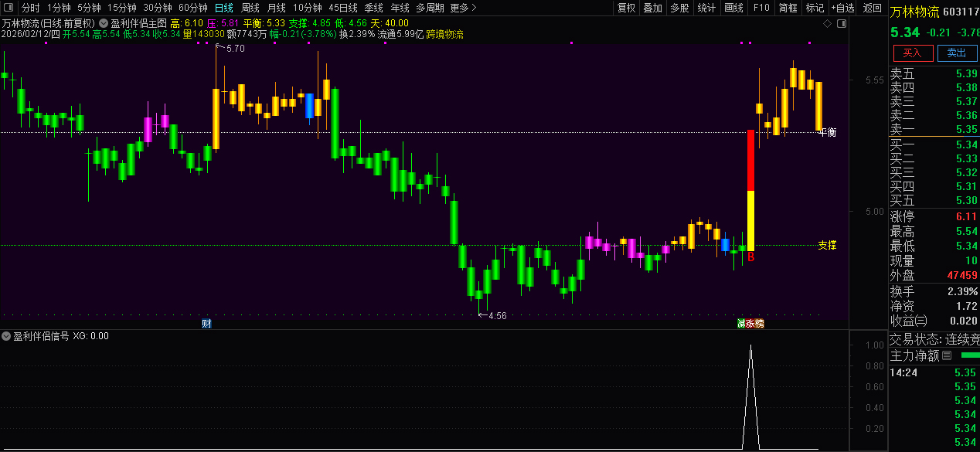The width and height of the screenshot is (980, 452).
Task: Click the 买五 price 5.30 row
Action: (934, 200)
